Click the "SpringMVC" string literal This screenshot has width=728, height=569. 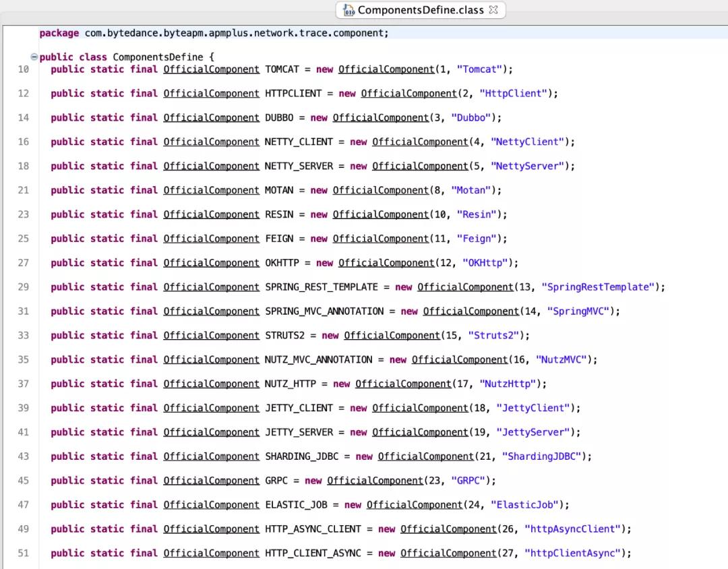578,311
